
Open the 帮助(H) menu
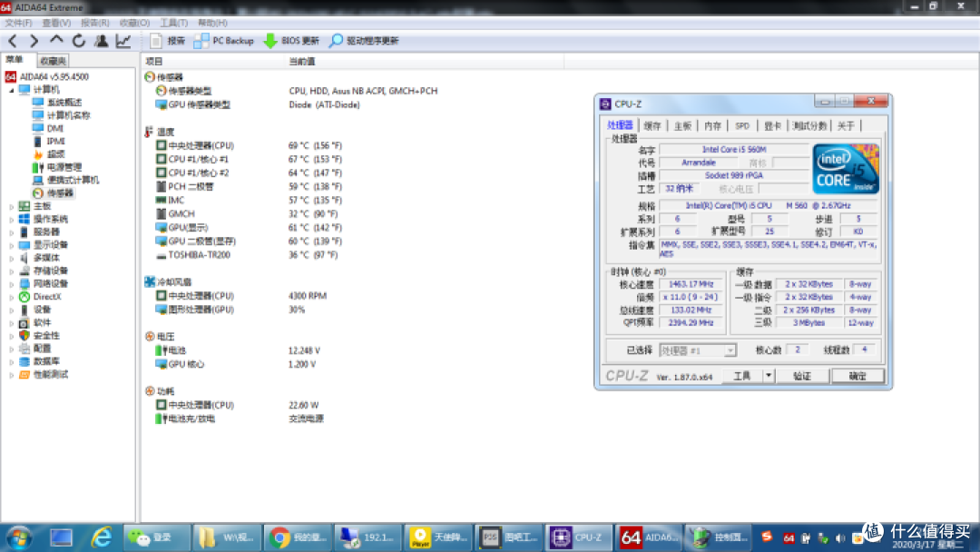pyautogui.click(x=212, y=23)
